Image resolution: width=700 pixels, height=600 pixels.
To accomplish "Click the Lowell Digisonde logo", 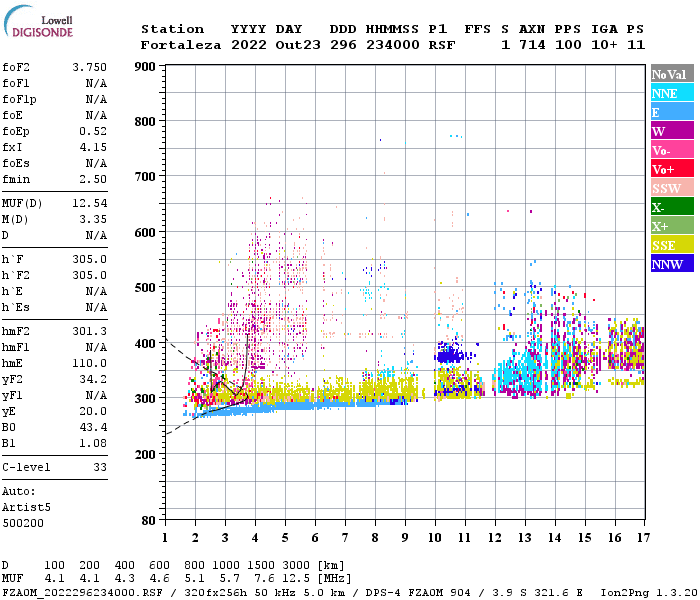I will [x=38, y=22].
